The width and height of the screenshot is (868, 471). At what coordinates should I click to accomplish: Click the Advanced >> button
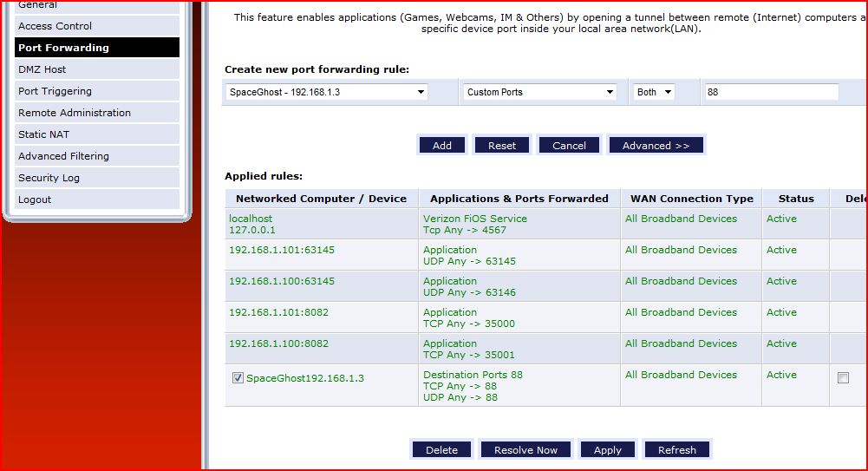656,145
